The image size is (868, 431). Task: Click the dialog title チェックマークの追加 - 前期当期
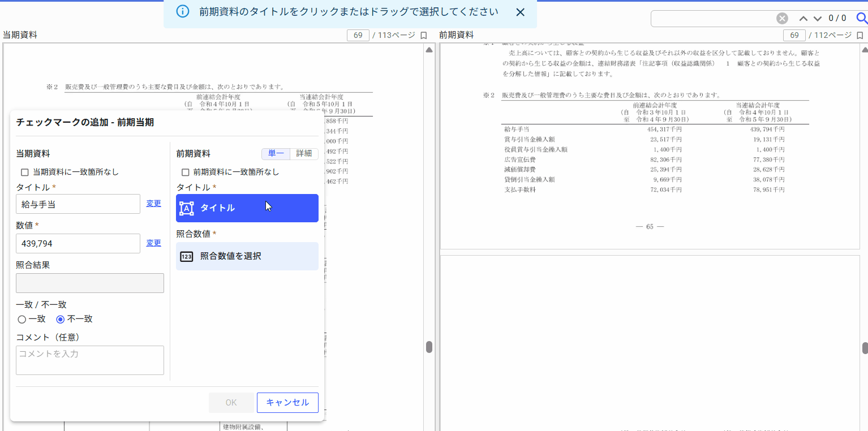click(x=85, y=122)
